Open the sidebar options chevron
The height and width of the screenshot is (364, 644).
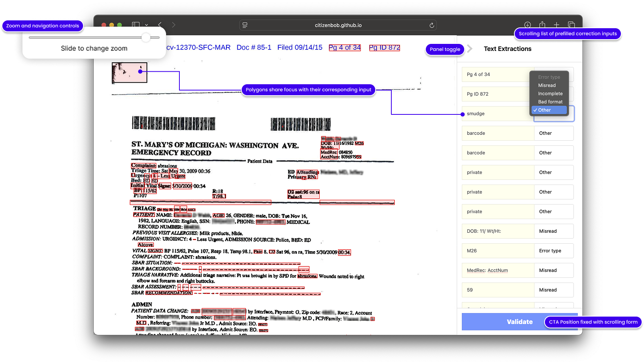pos(147,25)
